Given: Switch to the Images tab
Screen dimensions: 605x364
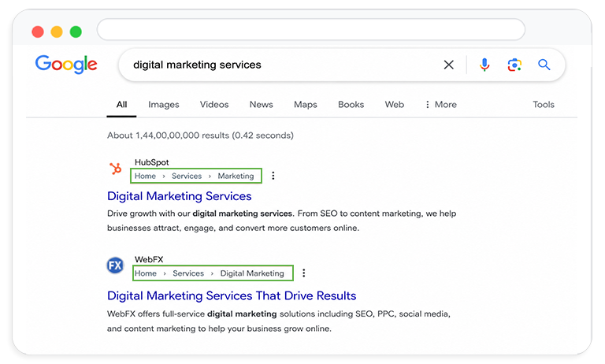Looking at the screenshot, I should click(x=164, y=105).
